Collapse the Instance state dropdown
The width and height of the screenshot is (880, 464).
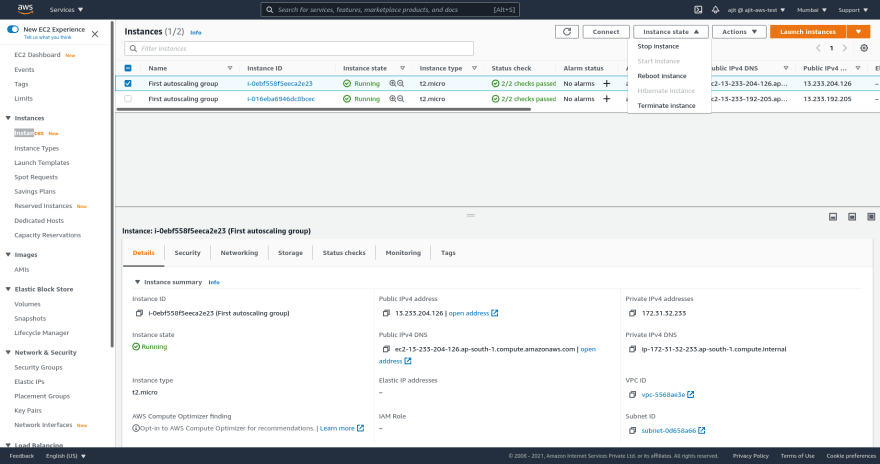(x=671, y=32)
